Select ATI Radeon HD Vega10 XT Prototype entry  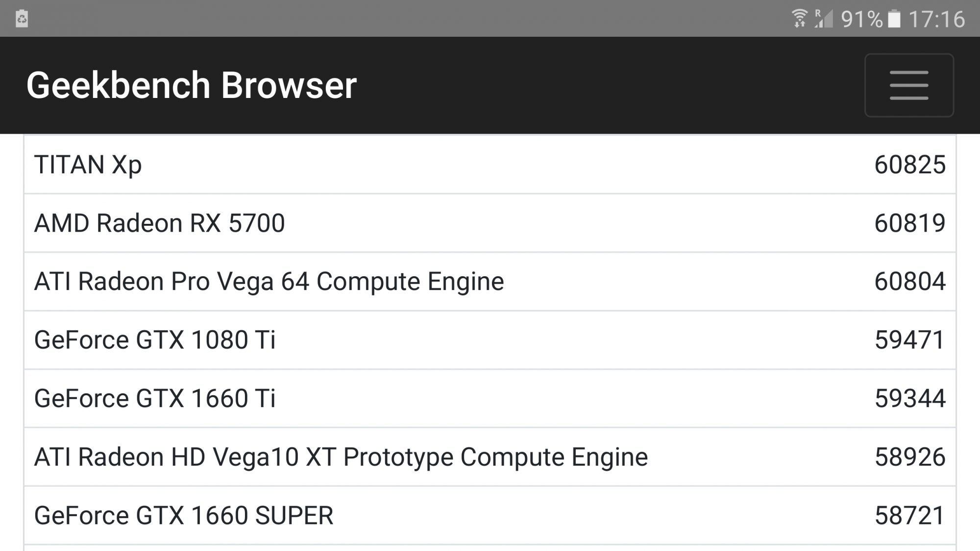(x=341, y=457)
